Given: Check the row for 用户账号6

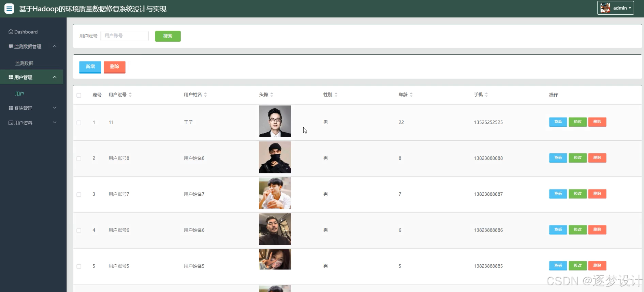Looking at the screenshot, I should click(x=79, y=231).
